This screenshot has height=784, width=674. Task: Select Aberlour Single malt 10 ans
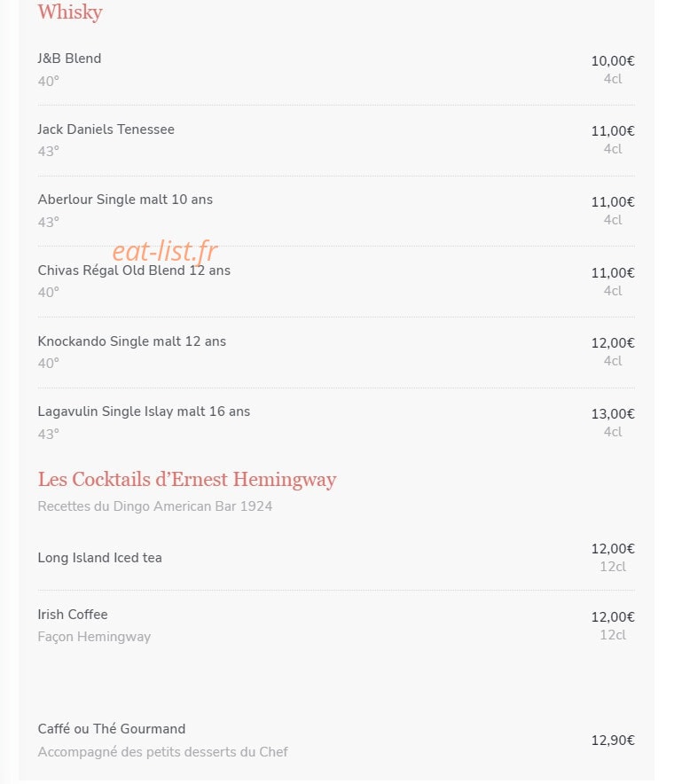click(125, 200)
